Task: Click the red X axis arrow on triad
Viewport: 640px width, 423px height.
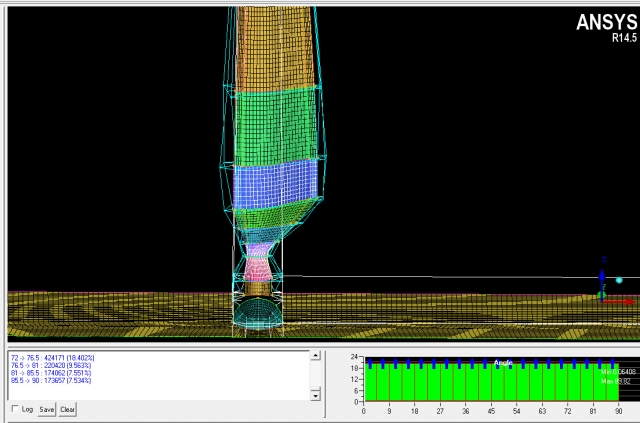Action: point(622,300)
